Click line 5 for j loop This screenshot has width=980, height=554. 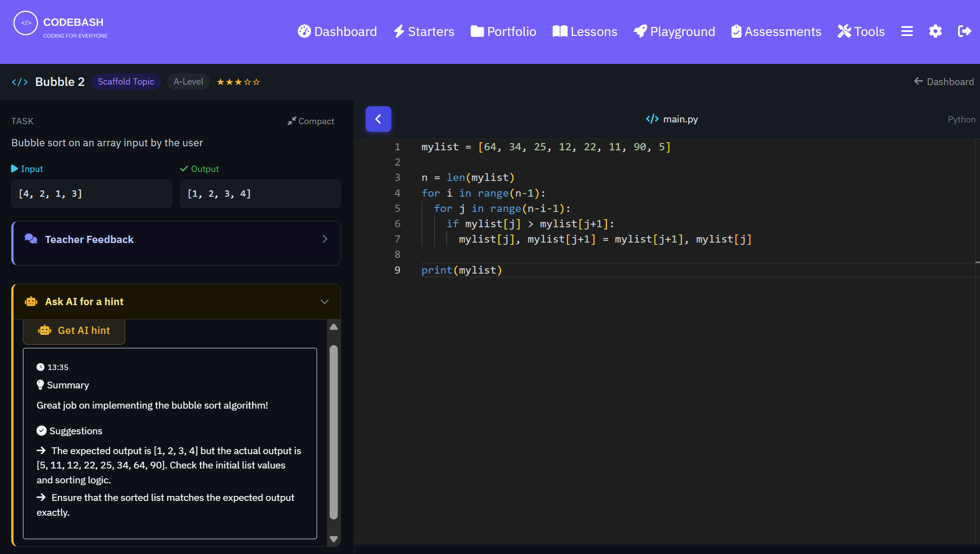click(502, 208)
